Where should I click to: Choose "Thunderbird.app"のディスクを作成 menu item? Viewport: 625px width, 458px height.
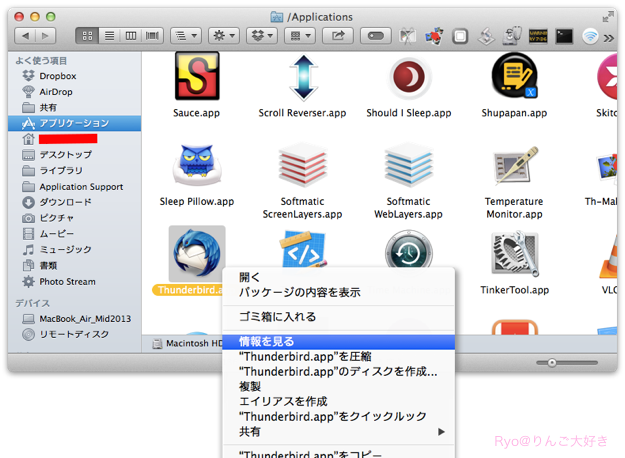coord(338,372)
